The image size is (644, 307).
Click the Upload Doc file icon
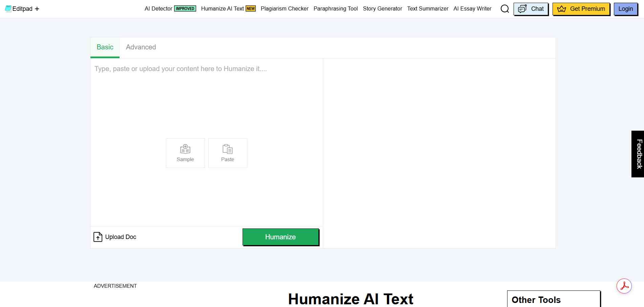point(98,237)
